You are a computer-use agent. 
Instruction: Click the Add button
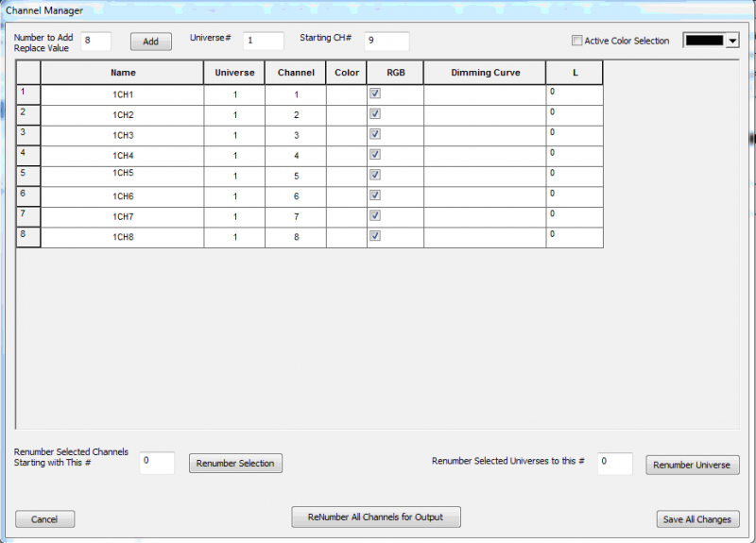click(x=151, y=42)
